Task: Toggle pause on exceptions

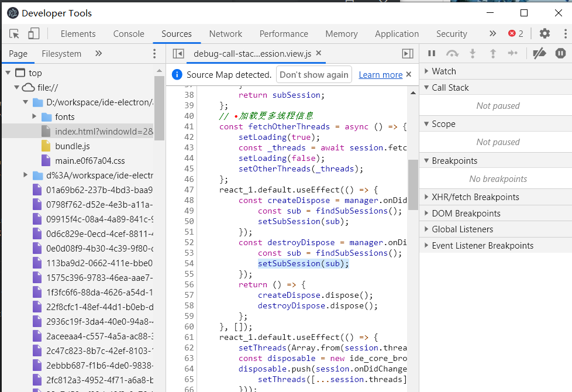Action: (560, 53)
